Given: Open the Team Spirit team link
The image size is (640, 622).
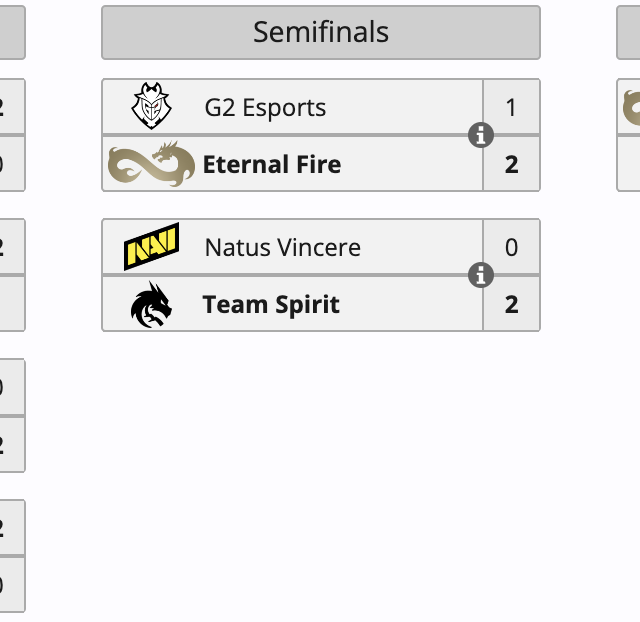Looking at the screenshot, I should point(271,304).
